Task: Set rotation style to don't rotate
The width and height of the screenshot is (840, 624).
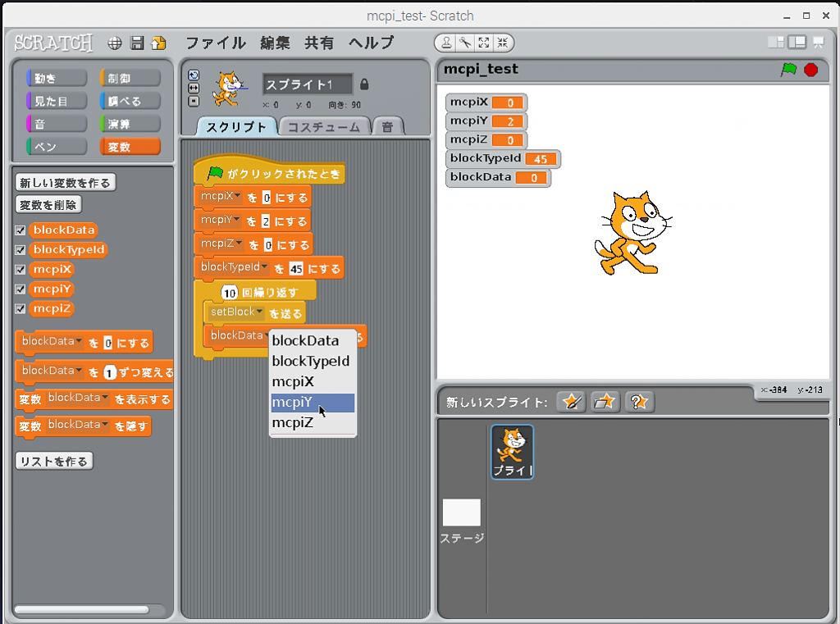Action: [x=194, y=101]
